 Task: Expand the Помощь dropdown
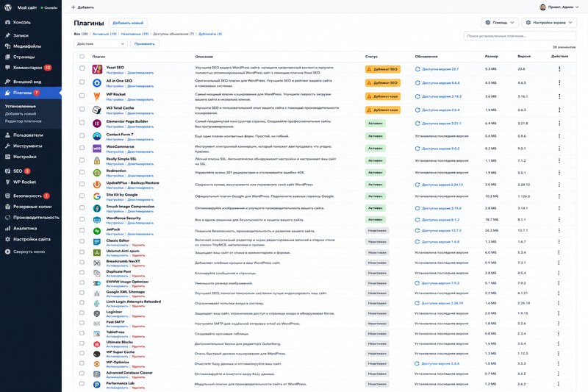tap(500, 23)
